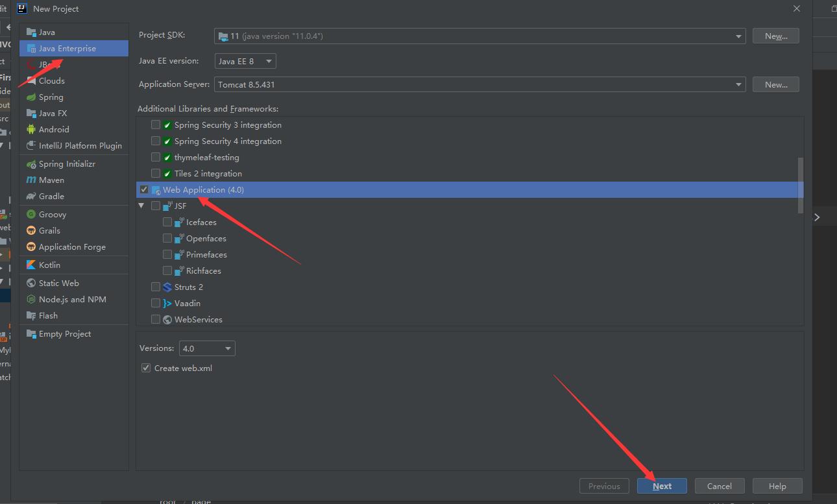Click the Application Forge icon
The height and width of the screenshot is (504, 837).
point(31,246)
